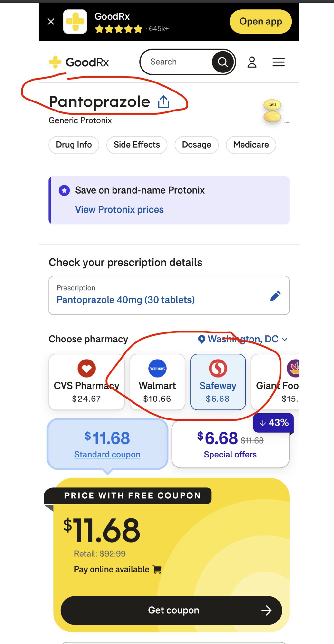Go to GoodRx home via logo
The image size is (334, 644).
[79, 62]
